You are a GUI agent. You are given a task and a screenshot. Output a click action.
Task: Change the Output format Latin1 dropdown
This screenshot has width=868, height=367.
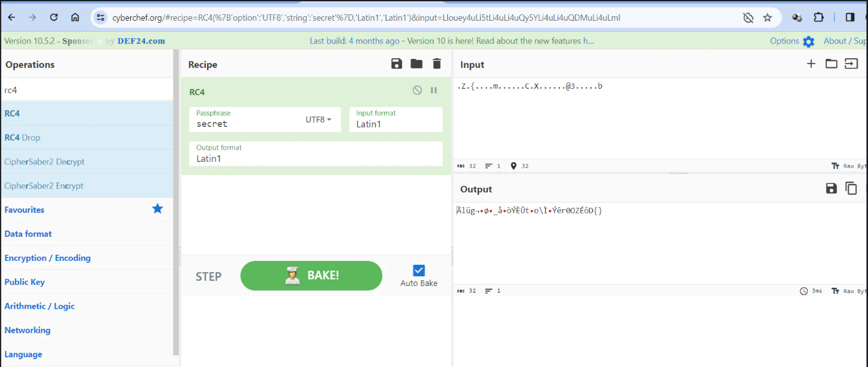click(315, 154)
